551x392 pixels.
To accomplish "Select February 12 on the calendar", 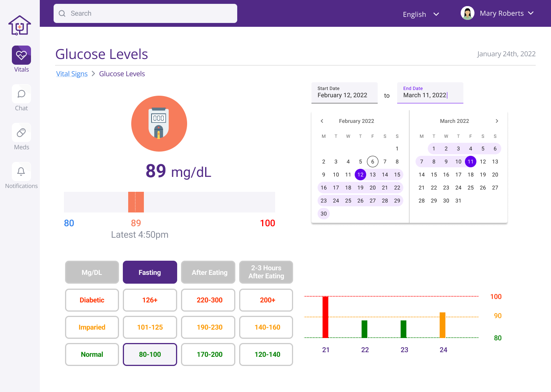I will [360, 175].
